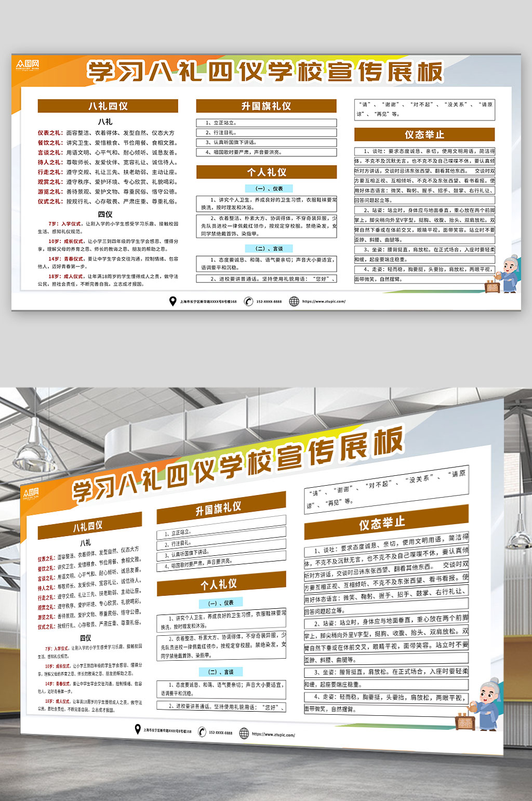The height and width of the screenshot is (801, 532).
Task: Open the https://www.ztupic.com/ link on the lower mockup
Action: point(273,735)
